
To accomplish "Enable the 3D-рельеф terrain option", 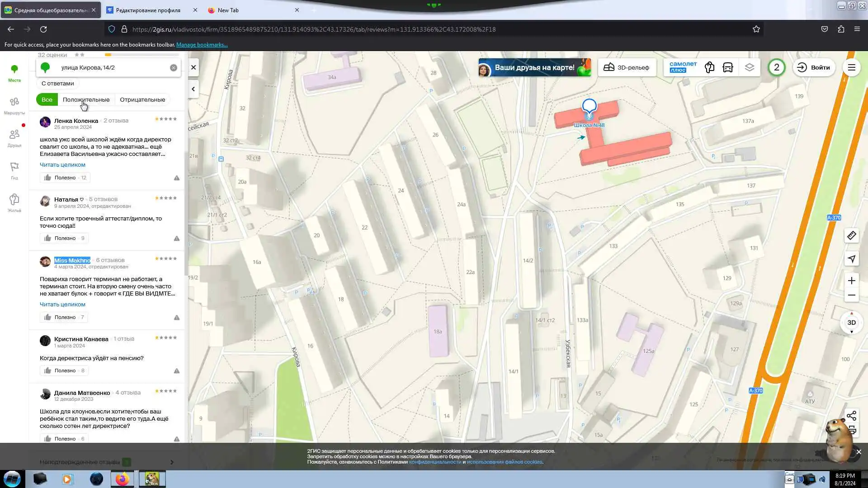I will (627, 67).
